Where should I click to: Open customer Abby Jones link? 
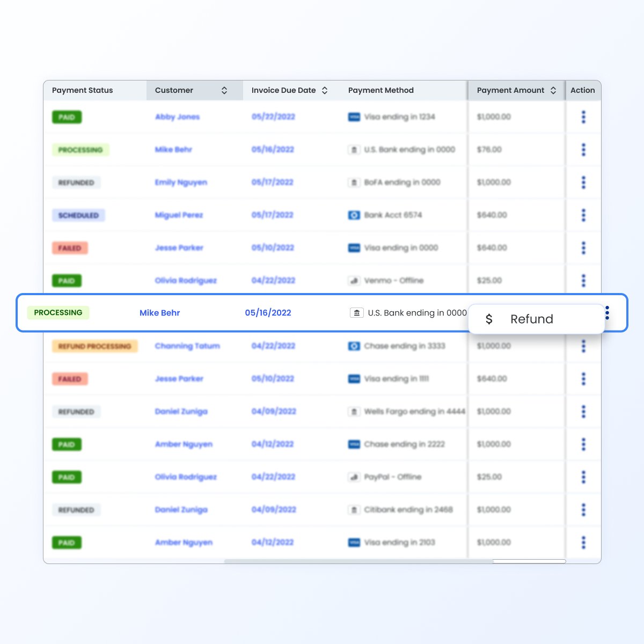[x=177, y=117]
